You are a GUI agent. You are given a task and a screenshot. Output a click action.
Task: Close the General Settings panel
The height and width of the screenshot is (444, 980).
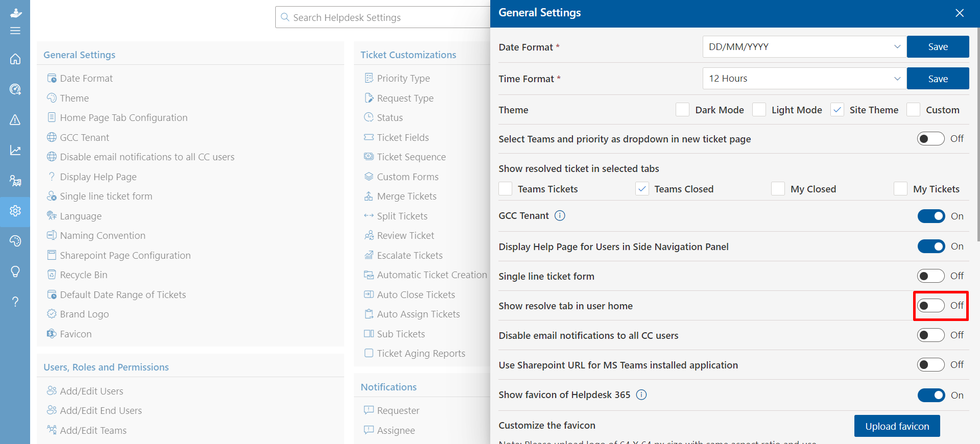[x=960, y=13]
